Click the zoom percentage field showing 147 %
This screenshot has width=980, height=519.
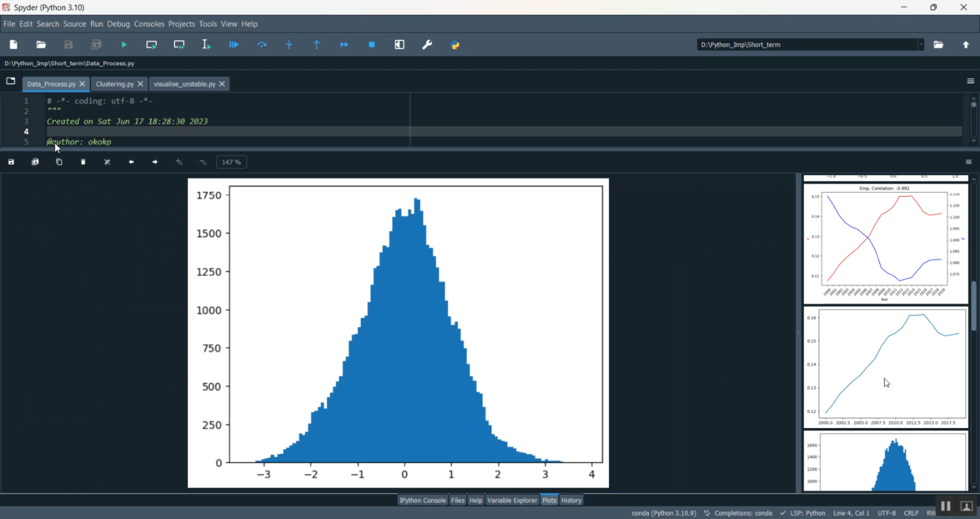232,162
